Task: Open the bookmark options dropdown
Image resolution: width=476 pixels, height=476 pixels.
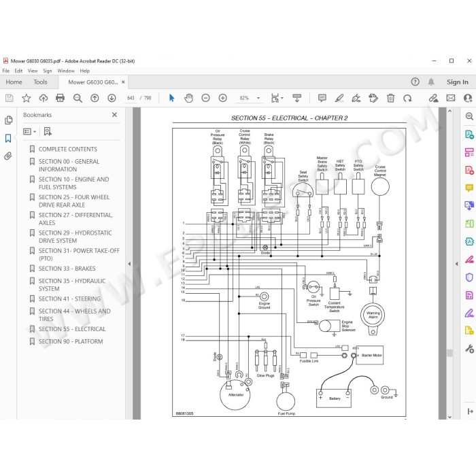Action: click(x=30, y=131)
